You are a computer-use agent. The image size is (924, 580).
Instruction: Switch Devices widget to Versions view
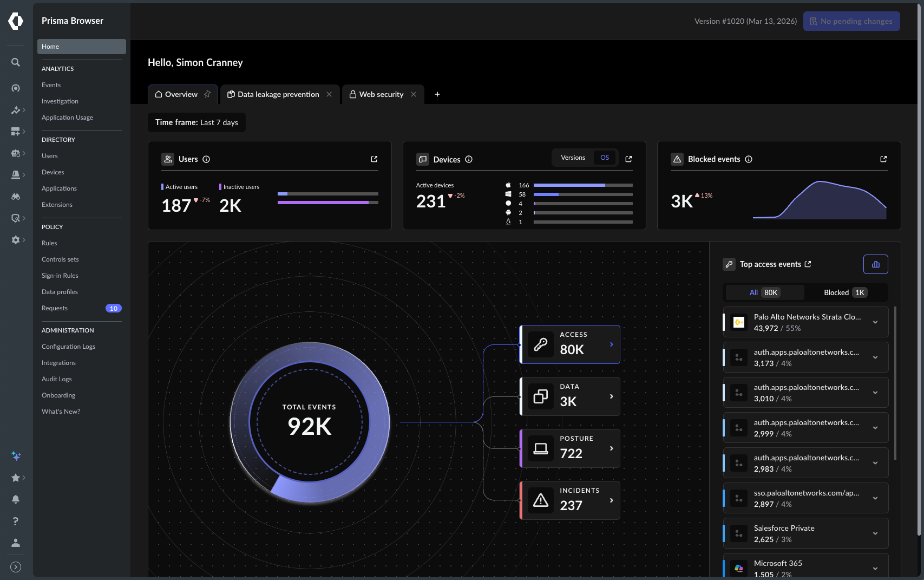click(x=573, y=158)
